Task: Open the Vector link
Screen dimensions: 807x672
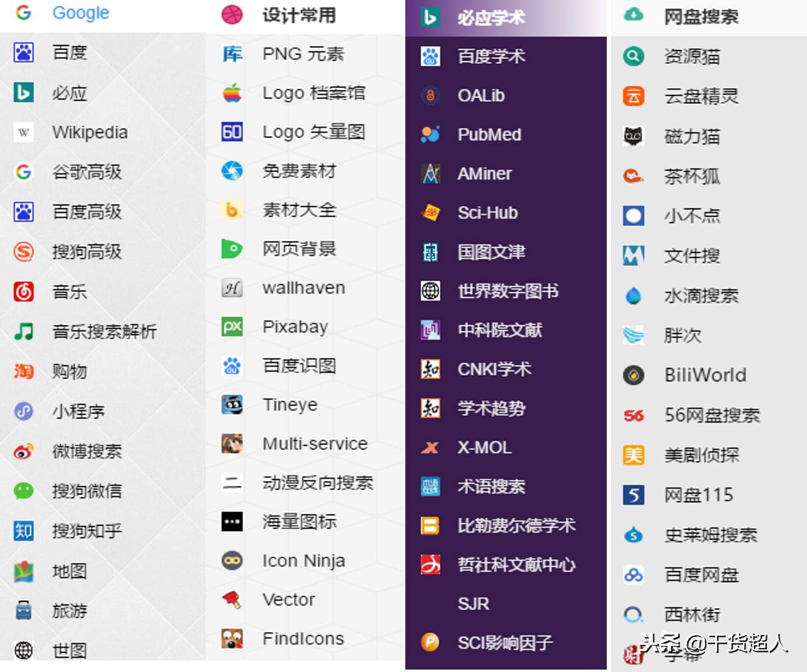Action: [288, 599]
